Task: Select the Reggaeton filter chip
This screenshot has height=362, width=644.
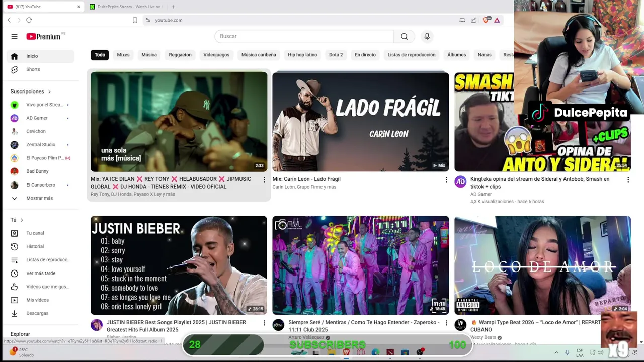Action: click(180, 55)
